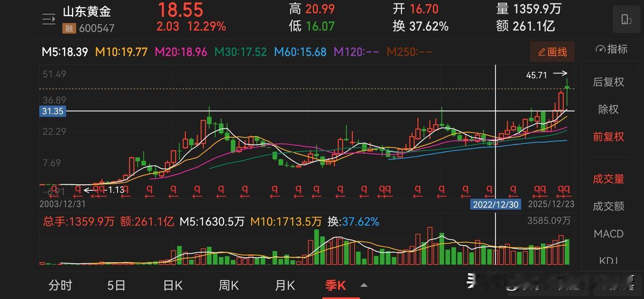Switch sub-chart to MACD
The image size is (644, 299).
[608, 234]
